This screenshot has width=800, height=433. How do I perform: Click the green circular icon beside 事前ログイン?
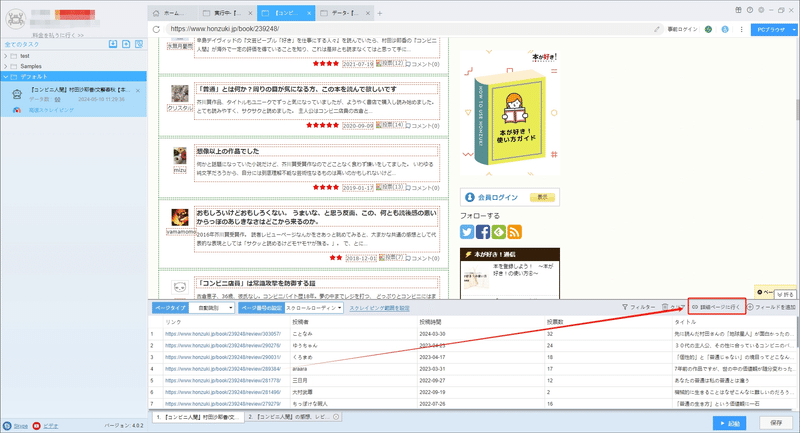pos(708,29)
